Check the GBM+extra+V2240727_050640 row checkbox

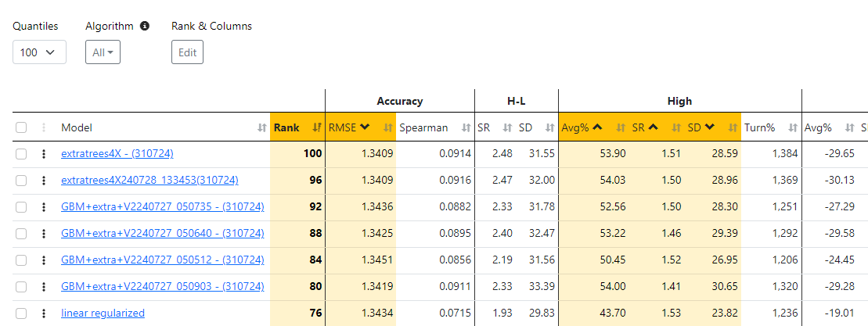[21, 234]
